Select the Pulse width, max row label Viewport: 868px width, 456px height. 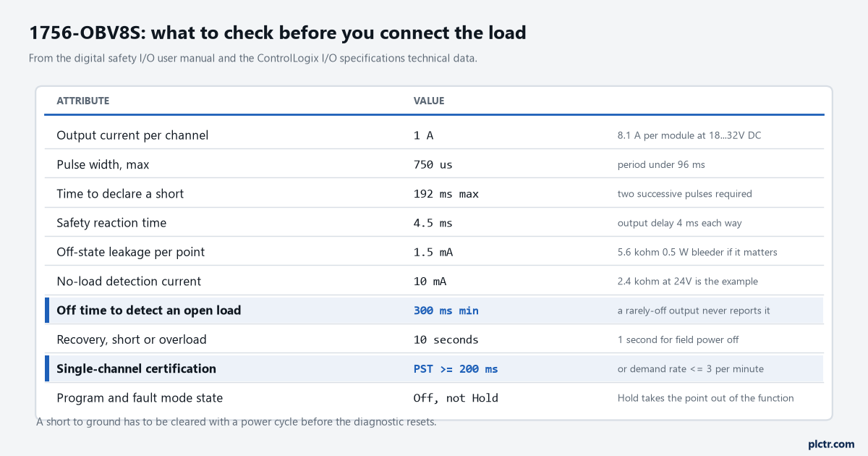point(103,164)
